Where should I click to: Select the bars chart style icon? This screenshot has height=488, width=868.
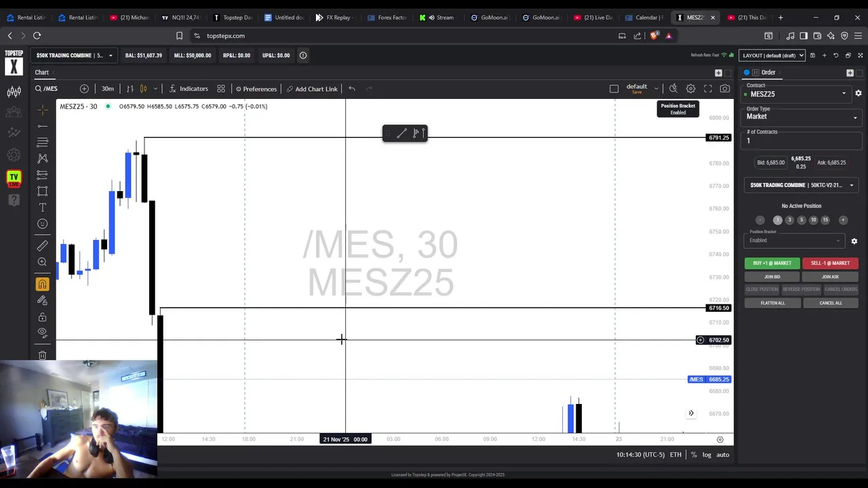pyautogui.click(x=130, y=89)
